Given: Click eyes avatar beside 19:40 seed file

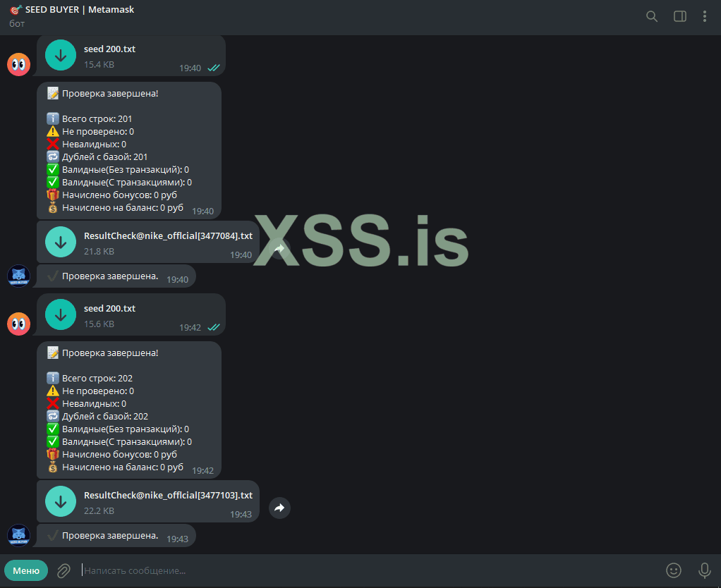Looking at the screenshot, I should [x=18, y=64].
